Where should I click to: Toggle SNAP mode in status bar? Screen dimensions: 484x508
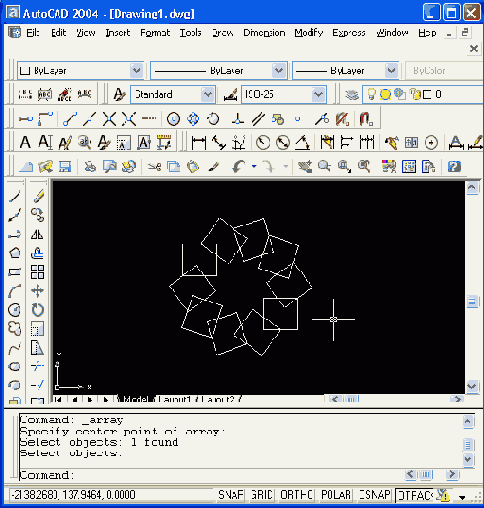(x=230, y=495)
